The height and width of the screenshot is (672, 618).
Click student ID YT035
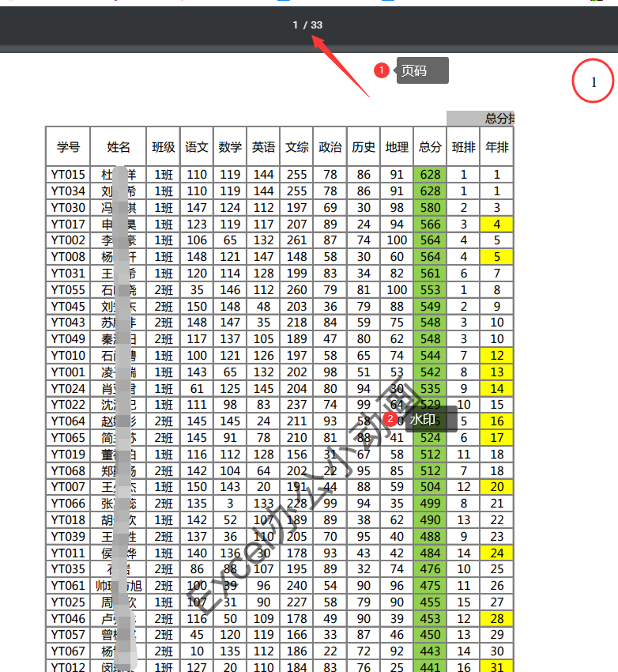pyautogui.click(x=68, y=569)
